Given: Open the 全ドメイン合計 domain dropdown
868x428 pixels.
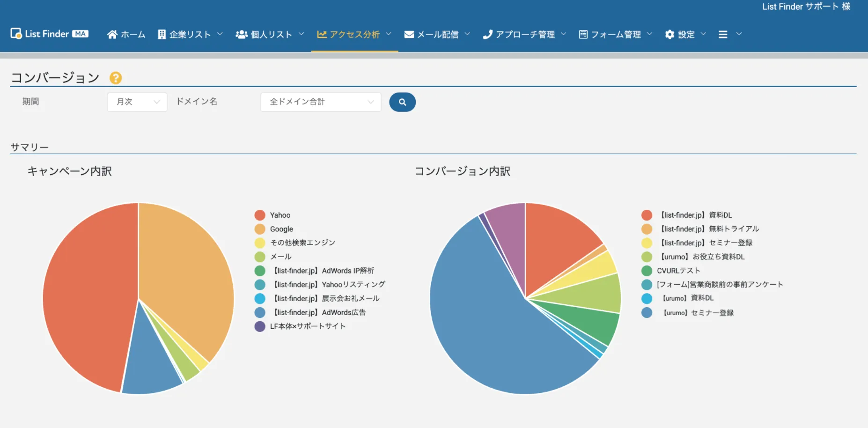Looking at the screenshot, I should point(321,102).
